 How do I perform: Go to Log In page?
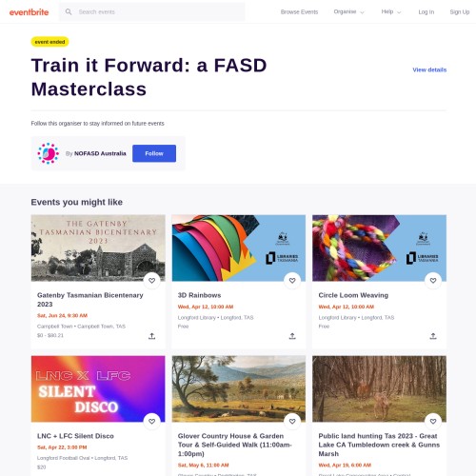(x=426, y=12)
